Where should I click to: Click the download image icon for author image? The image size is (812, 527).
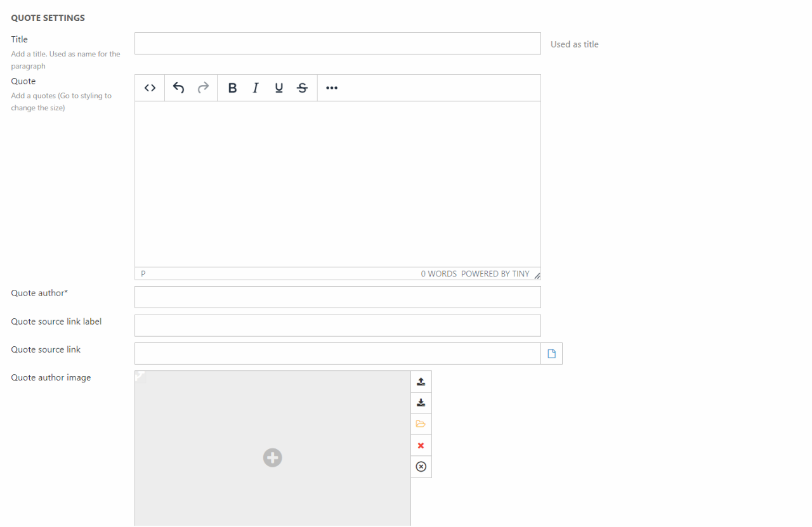[x=421, y=403]
